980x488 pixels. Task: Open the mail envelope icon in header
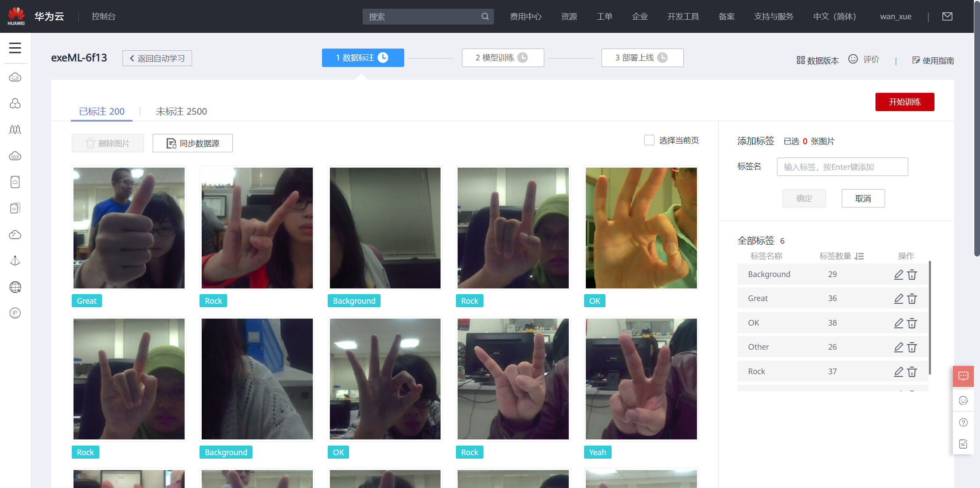coord(947,17)
